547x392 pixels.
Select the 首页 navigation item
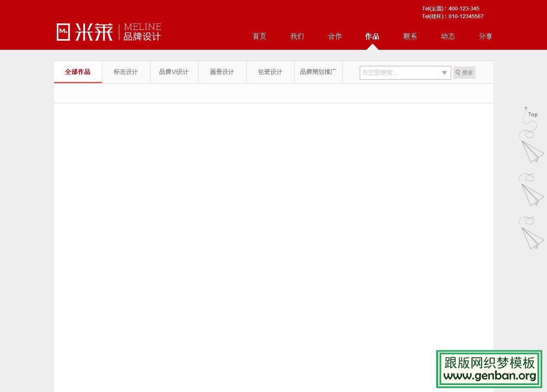coord(259,36)
